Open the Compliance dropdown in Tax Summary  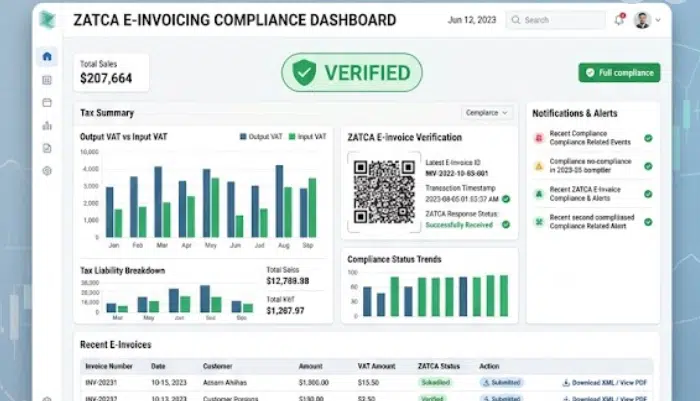coord(487,113)
